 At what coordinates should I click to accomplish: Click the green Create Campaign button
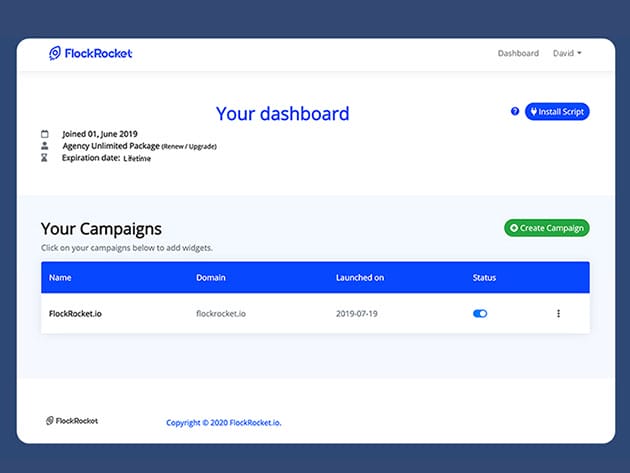(x=546, y=228)
